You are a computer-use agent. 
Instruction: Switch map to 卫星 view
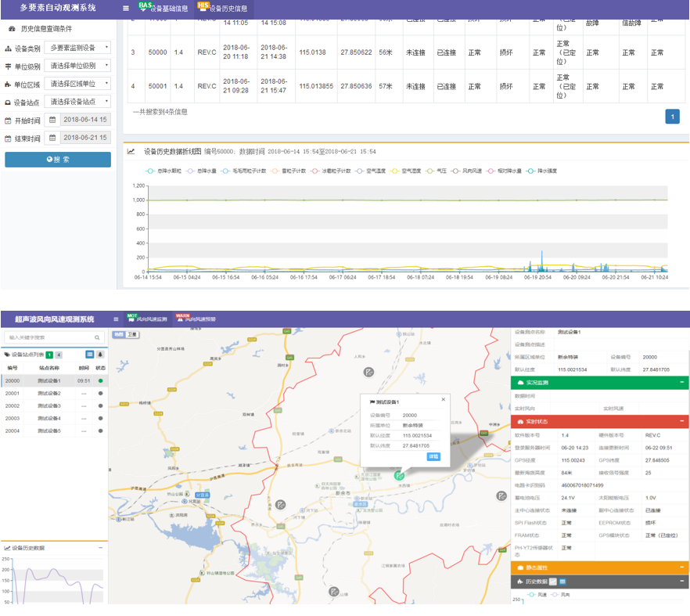click(x=132, y=335)
